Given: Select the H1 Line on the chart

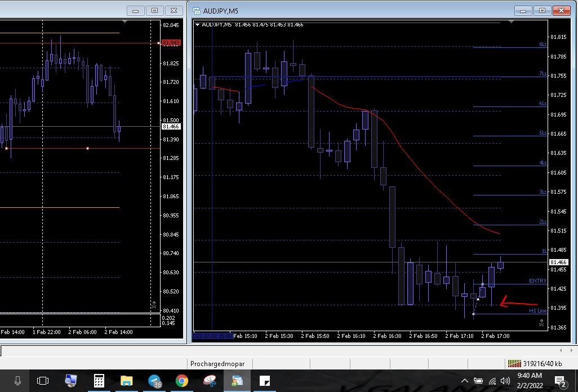Looking at the screenshot, I should (x=537, y=311).
